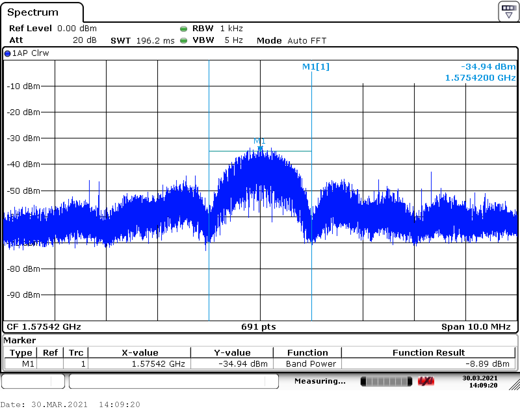
Task: Select the M1 cell in the marker table
Action: point(28,364)
